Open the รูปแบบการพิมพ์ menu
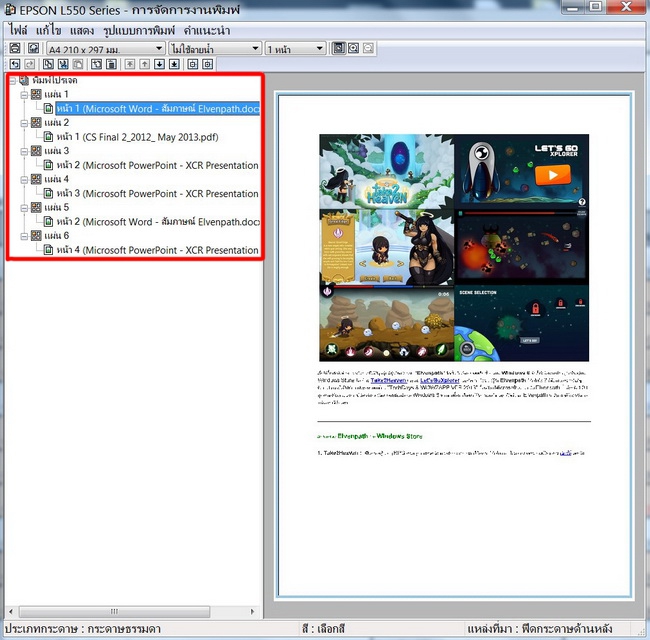 139,31
